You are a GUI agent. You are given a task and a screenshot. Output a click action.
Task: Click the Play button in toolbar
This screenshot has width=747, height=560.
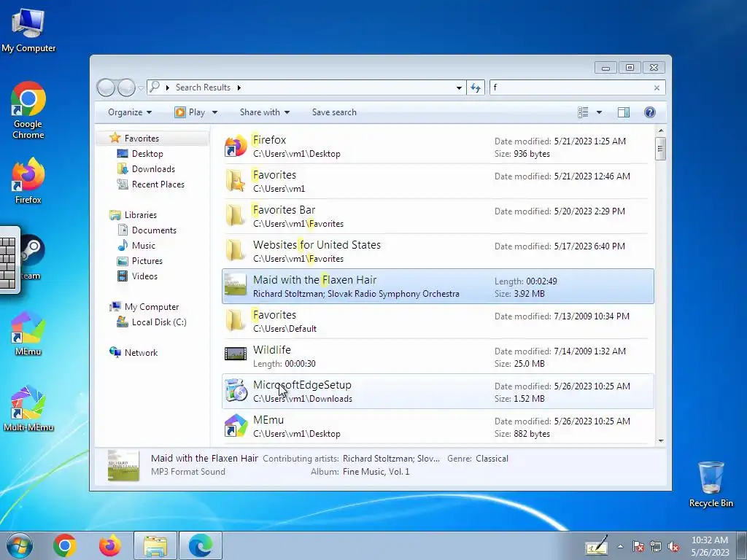[190, 112]
